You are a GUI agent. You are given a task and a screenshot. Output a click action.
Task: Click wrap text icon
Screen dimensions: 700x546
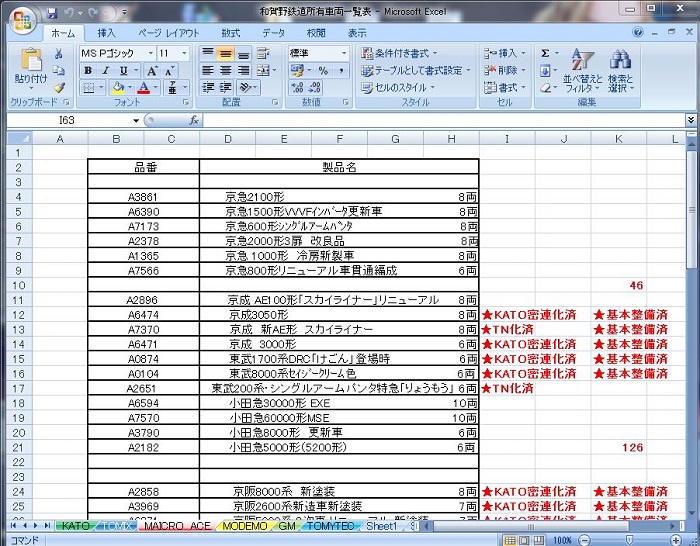[263, 54]
